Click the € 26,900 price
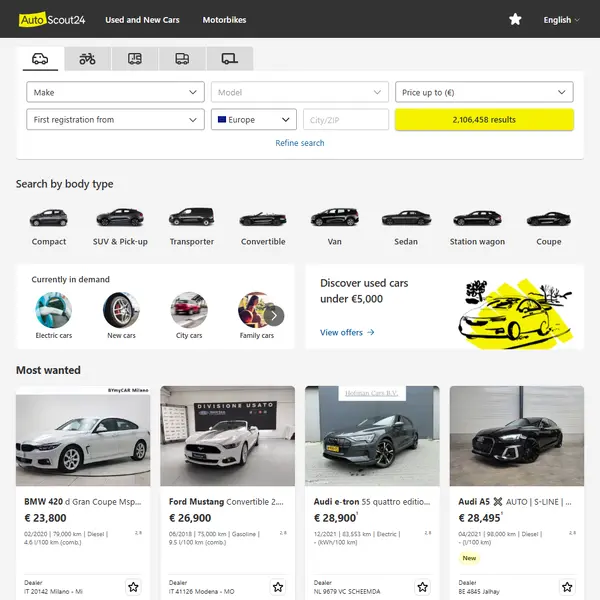Screen dimensions: 600x600 [x=190, y=518]
